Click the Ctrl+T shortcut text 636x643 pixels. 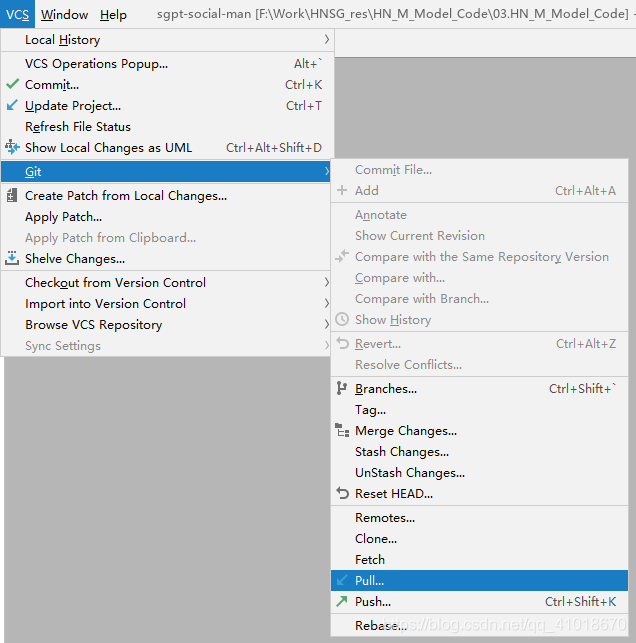pos(304,105)
